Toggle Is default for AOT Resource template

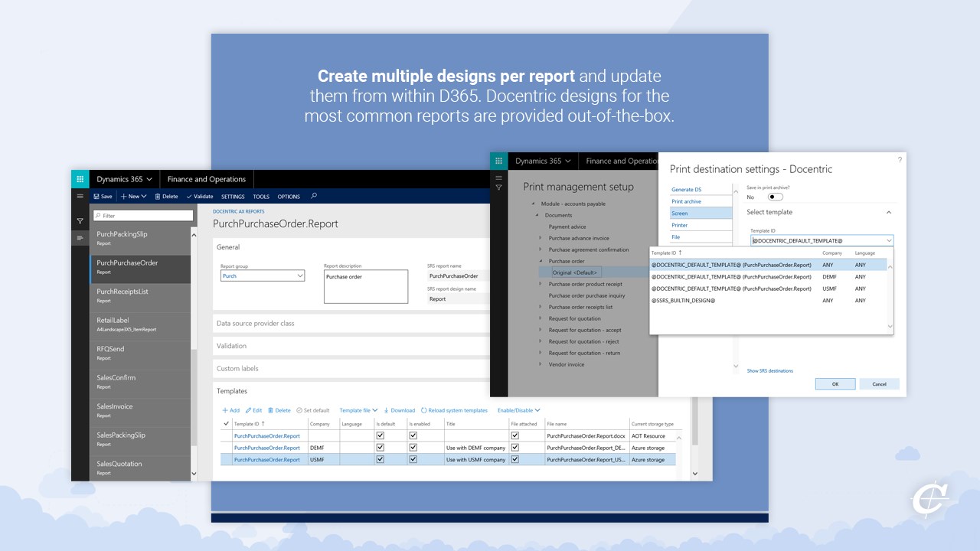[x=380, y=435]
